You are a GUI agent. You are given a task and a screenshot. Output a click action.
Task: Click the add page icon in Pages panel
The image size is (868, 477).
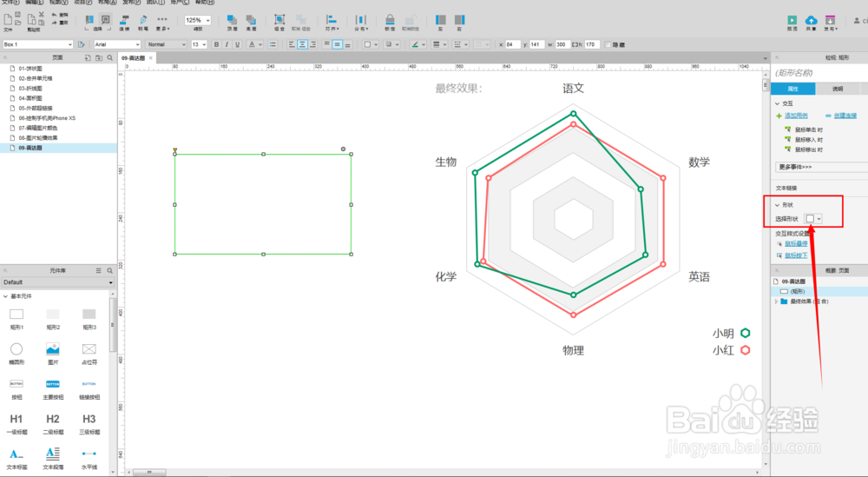(88, 57)
